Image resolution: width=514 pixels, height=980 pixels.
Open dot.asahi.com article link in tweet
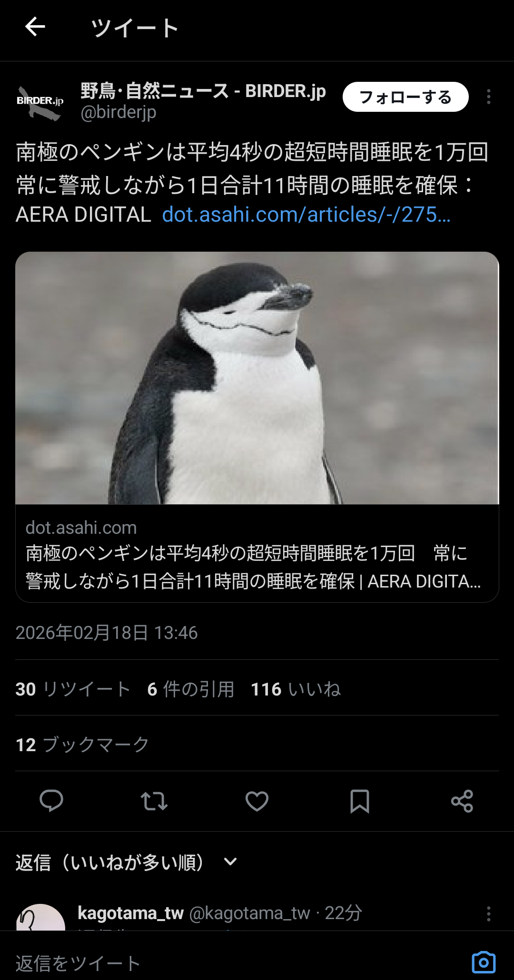pos(306,215)
